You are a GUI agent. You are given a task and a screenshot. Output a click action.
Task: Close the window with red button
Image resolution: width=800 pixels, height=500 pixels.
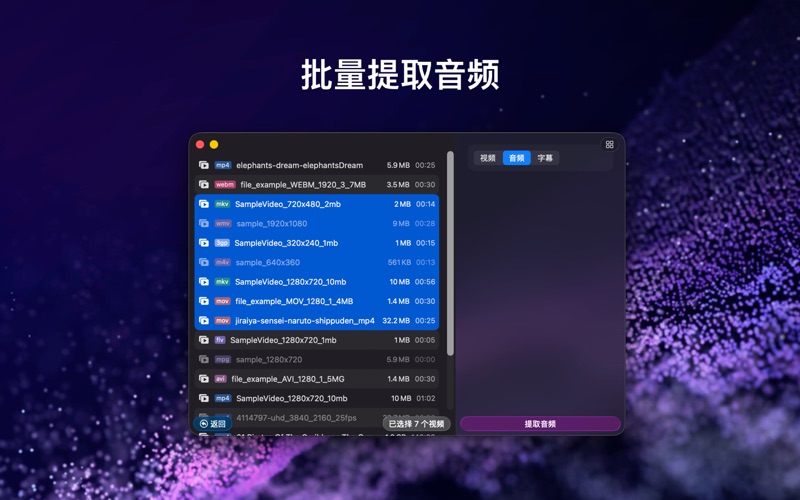[200, 144]
